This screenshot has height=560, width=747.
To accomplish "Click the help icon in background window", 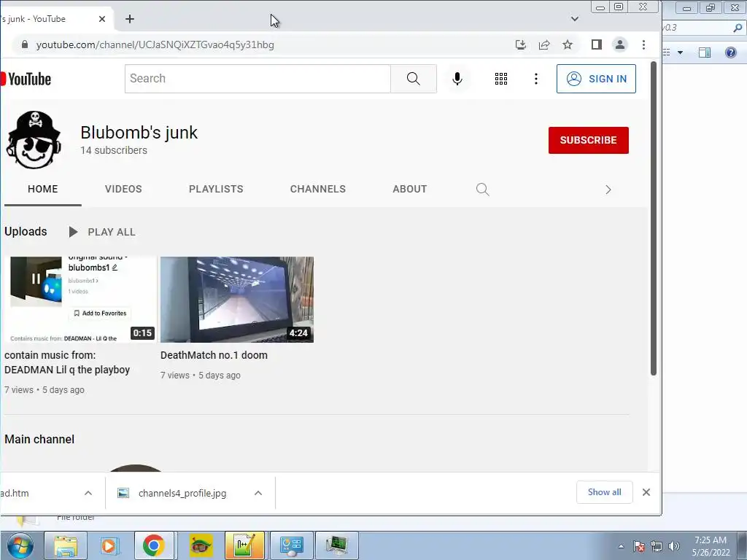I will [x=731, y=52].
